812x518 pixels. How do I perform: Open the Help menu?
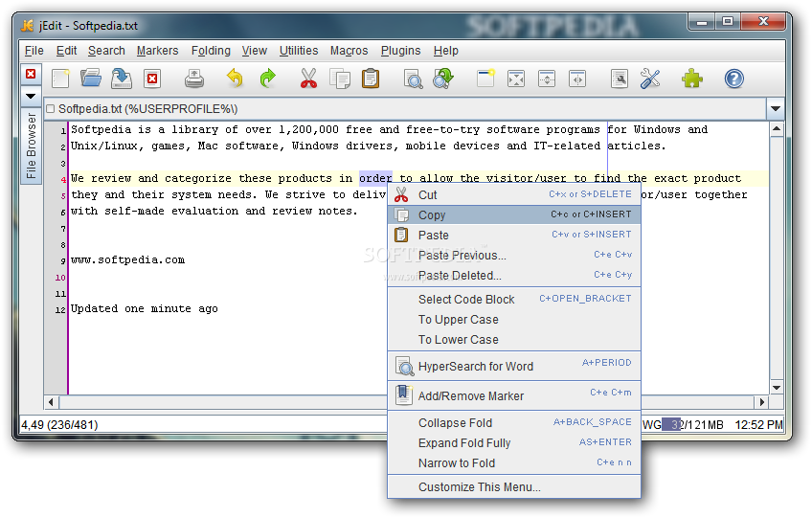pos(446,51)
